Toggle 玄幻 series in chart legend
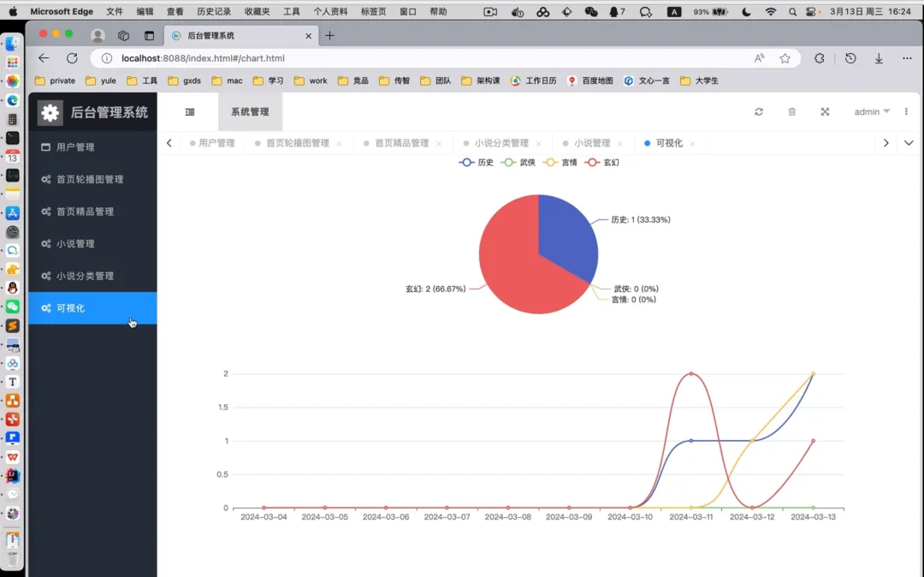 [x=601, y=162]
